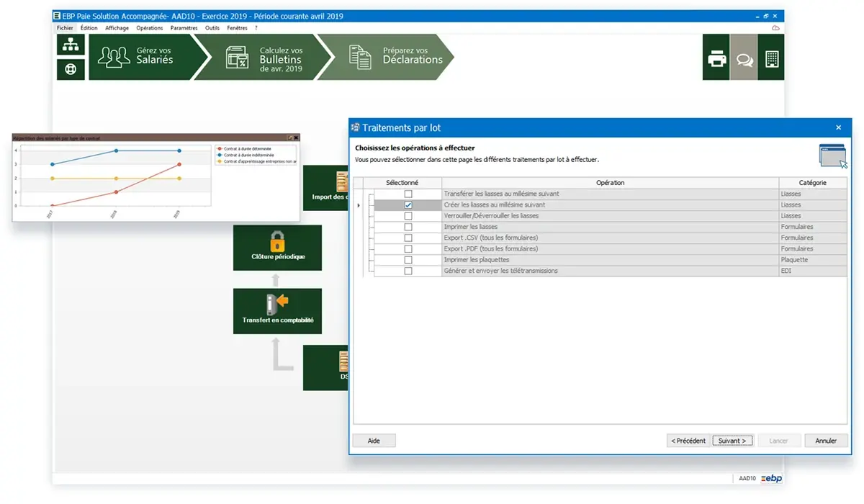Go back with the Précédent button
Viewport: 864px width, 504px height.
click(x=688, y=441)
